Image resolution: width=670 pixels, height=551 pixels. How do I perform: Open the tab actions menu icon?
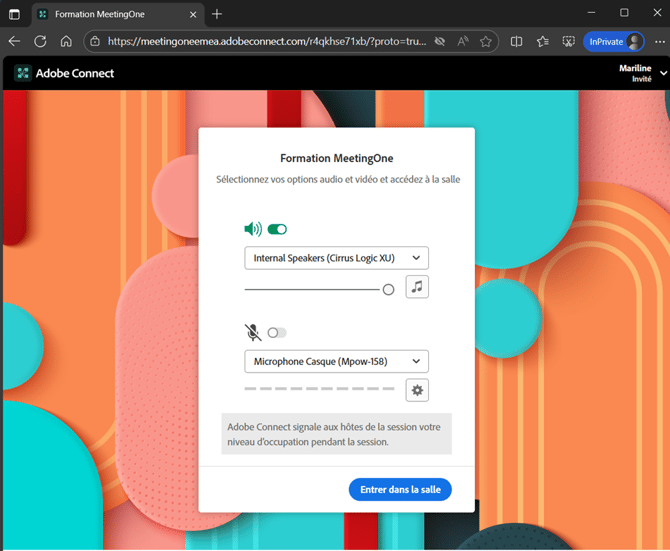pos(15,14)
